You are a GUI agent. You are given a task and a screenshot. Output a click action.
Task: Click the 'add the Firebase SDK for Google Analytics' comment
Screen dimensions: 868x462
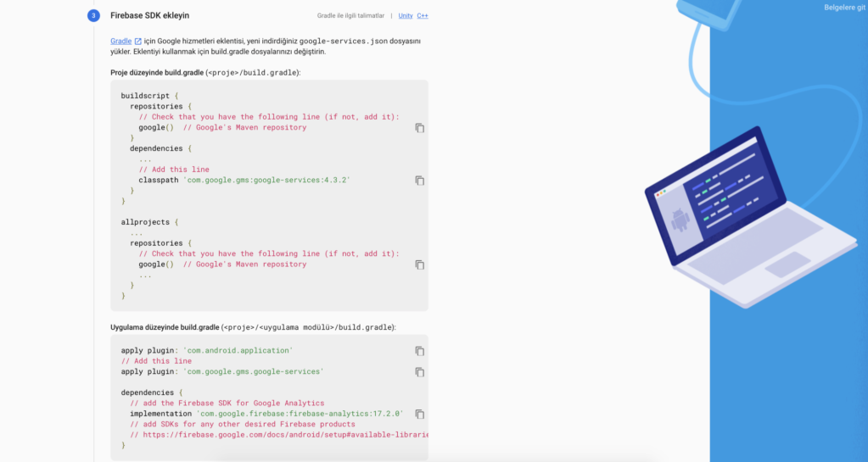click(227, 403)
